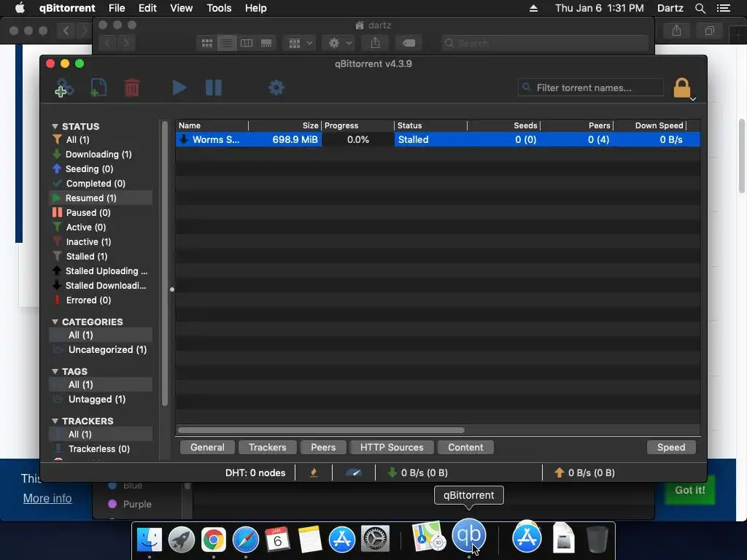Sort by the Down Speed column header
Viewport: 747px width, 560px height.
pyautogui.click(x=650, y=125)
